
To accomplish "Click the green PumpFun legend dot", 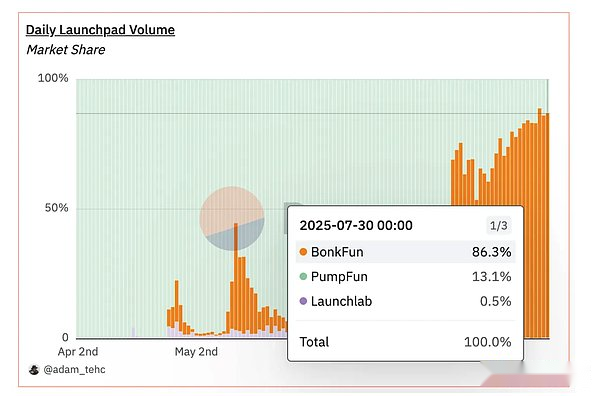I will click(303, 276).
